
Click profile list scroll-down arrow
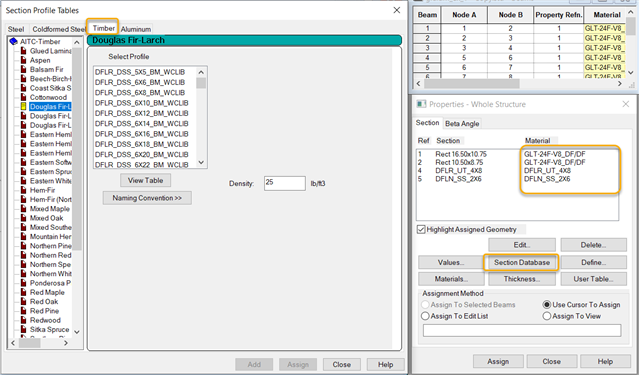tap(201, 162)
